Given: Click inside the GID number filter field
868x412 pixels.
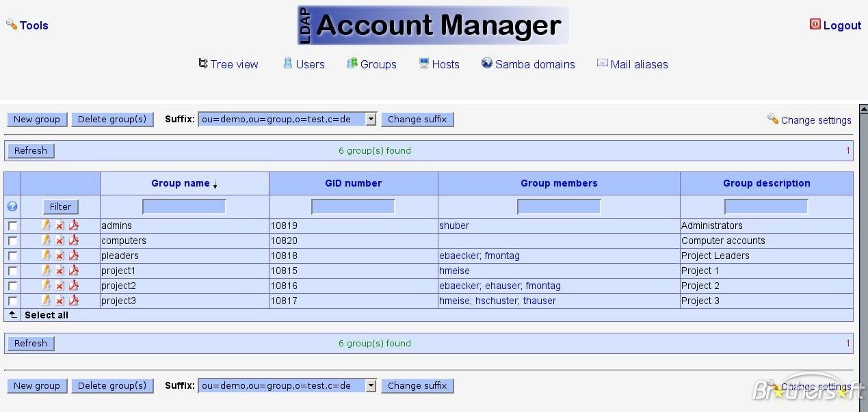Looking at the screenshot, I should click(353, 206).
